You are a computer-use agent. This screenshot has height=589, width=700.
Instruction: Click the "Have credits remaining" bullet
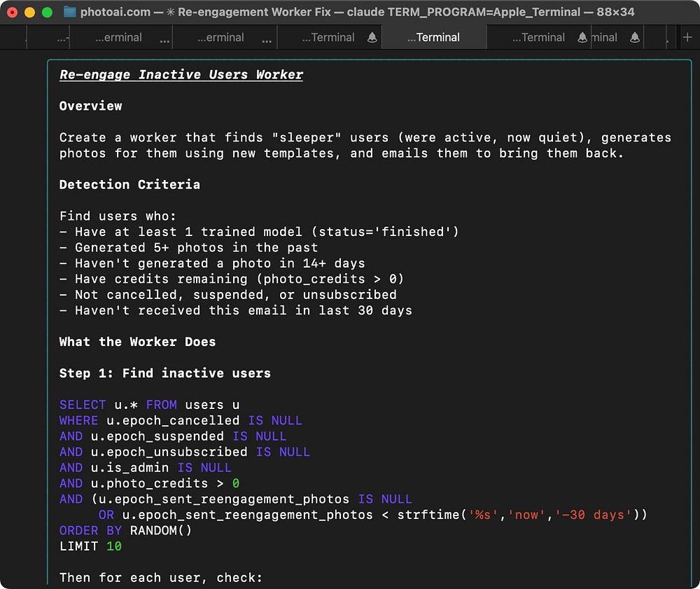[x=232, y=279]
